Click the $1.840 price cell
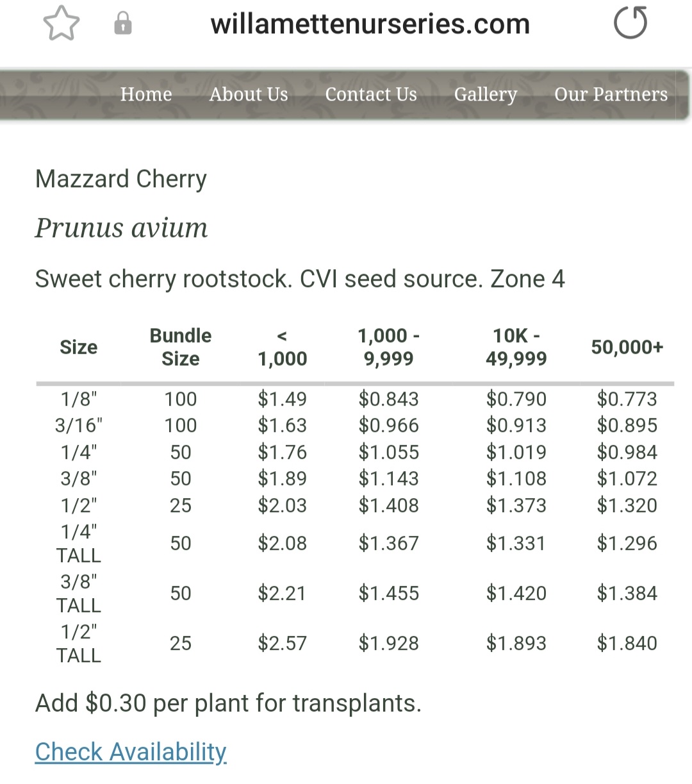The image size is (692, 784). (x=627, y=643)
